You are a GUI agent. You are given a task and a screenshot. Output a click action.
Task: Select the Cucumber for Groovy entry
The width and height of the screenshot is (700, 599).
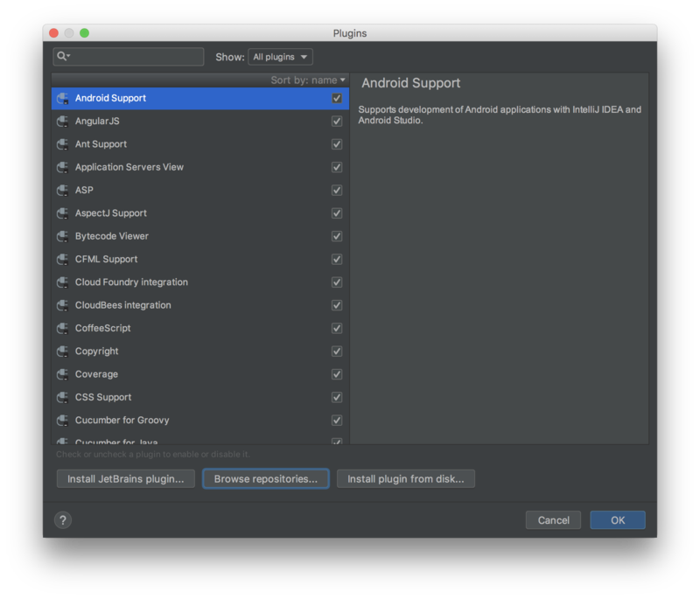122,421
